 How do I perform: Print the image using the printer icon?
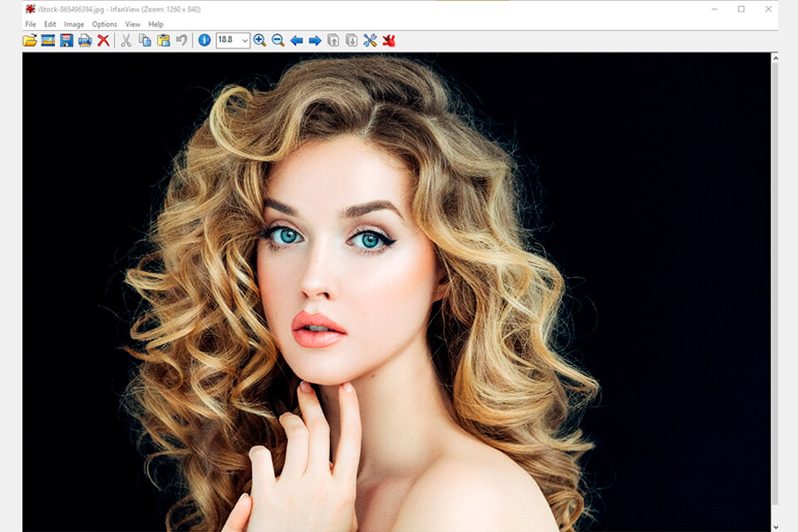pos(85,39)
